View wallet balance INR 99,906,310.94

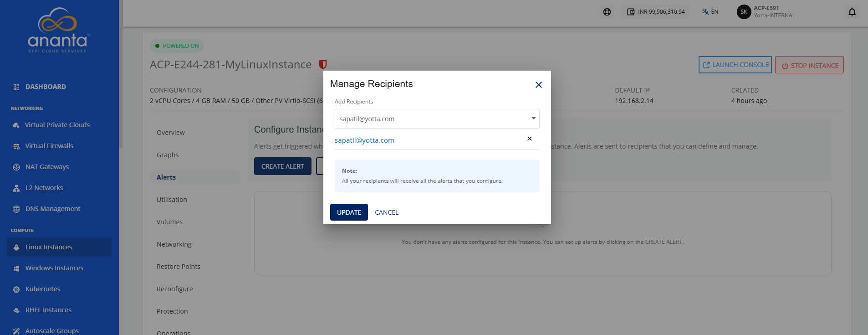[x=656, y=12]
